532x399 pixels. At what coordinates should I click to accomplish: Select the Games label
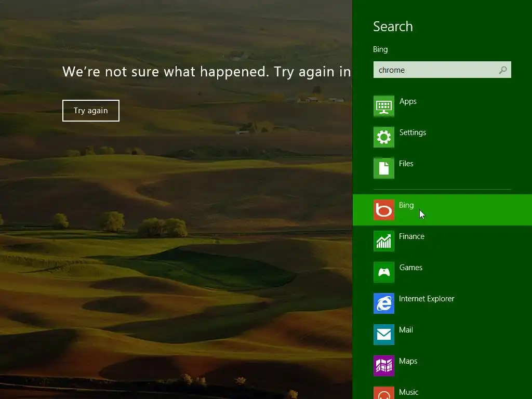tap(411, 268)
